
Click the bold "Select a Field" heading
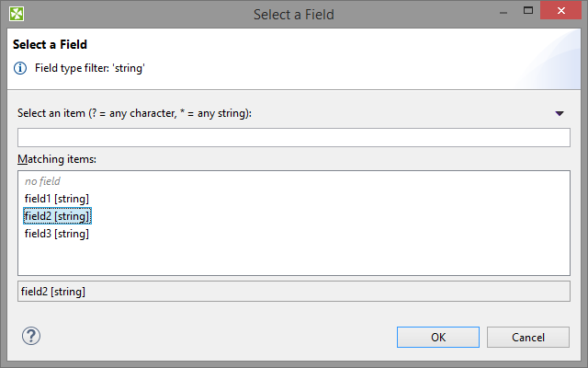(51, 44)
